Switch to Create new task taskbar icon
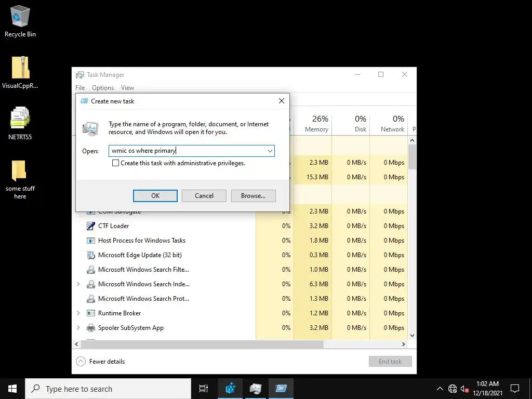532x399 pixels. tap(281, 389)
